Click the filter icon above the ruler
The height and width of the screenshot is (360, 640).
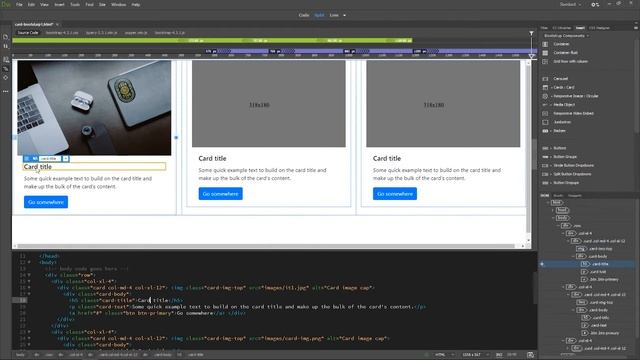[531, 33]
